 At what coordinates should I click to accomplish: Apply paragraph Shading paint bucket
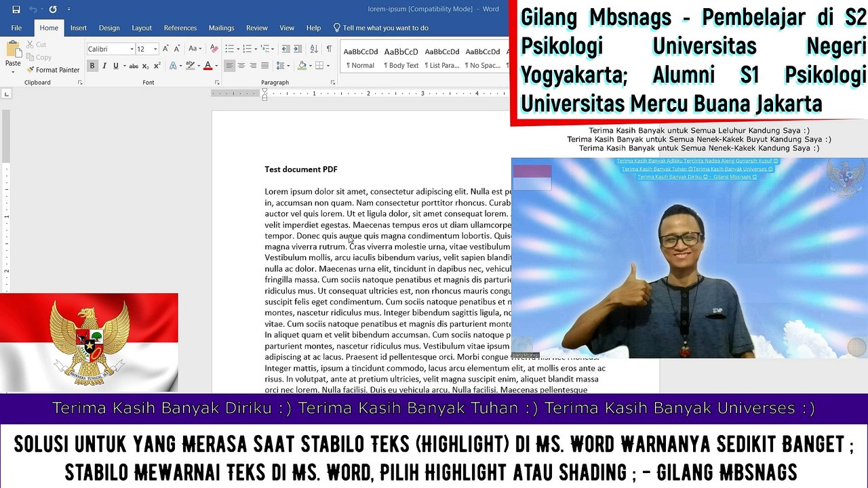tap(301, 66)
